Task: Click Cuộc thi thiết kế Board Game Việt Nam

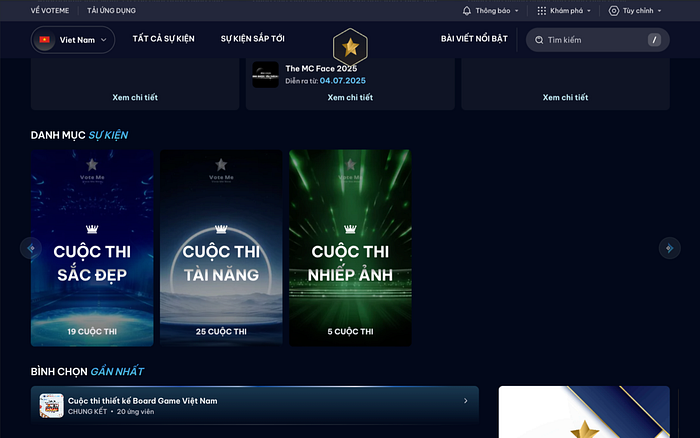Action: point(142,401)
